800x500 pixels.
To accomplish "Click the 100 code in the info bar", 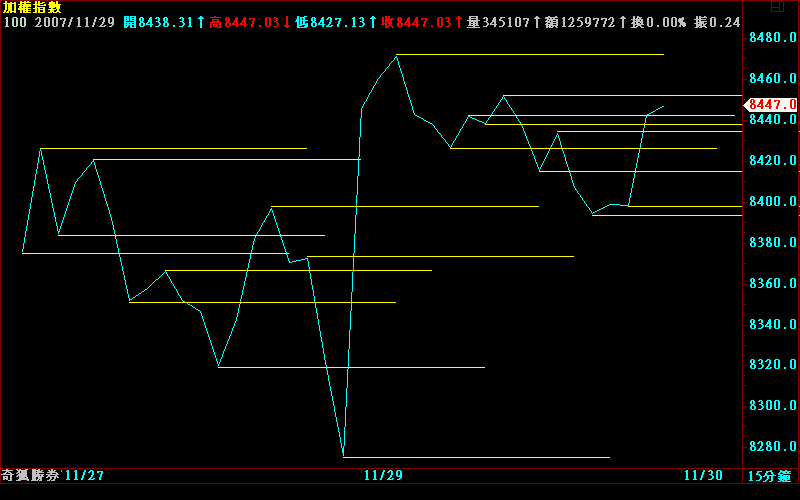I will point(15,22).
